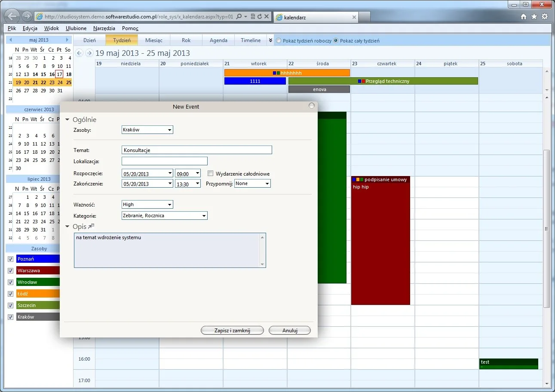
Task: Refresh page using address bar icon
Action: (x=260, y=17)
